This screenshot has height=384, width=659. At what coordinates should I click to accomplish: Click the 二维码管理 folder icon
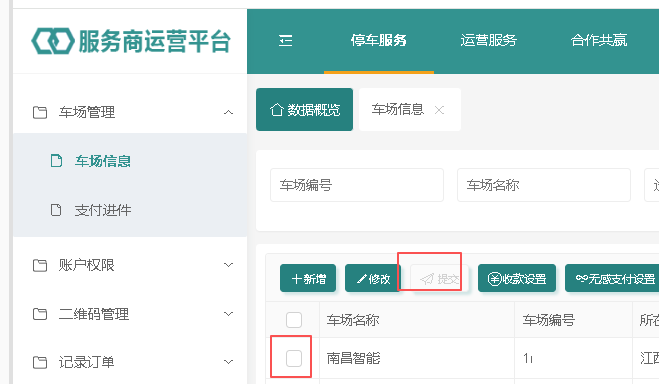point(40,314)
